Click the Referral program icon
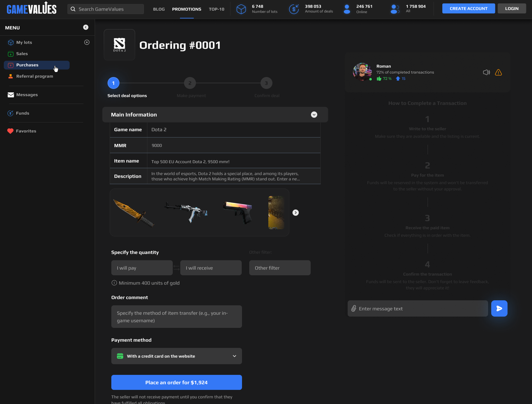 (11, 76)
